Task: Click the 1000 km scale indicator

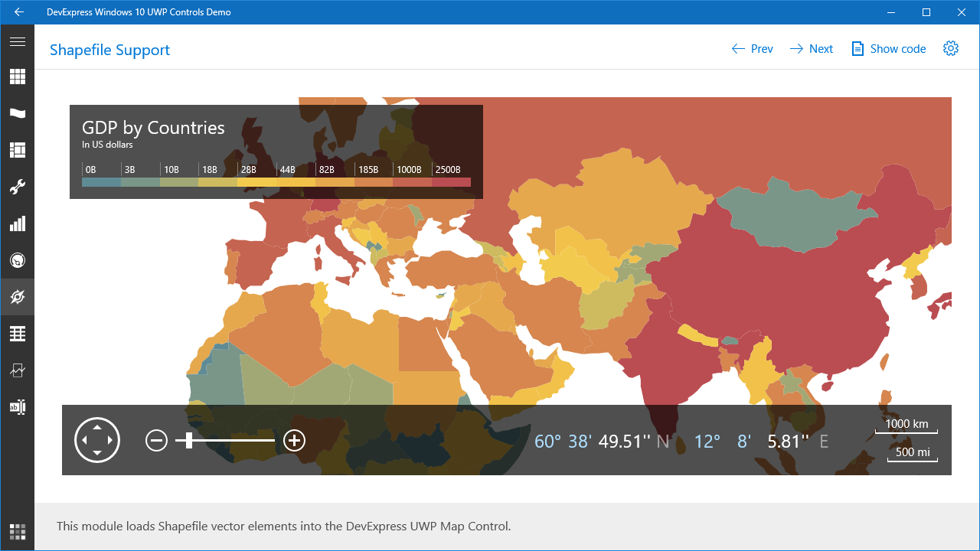Action: coord(906,423)
